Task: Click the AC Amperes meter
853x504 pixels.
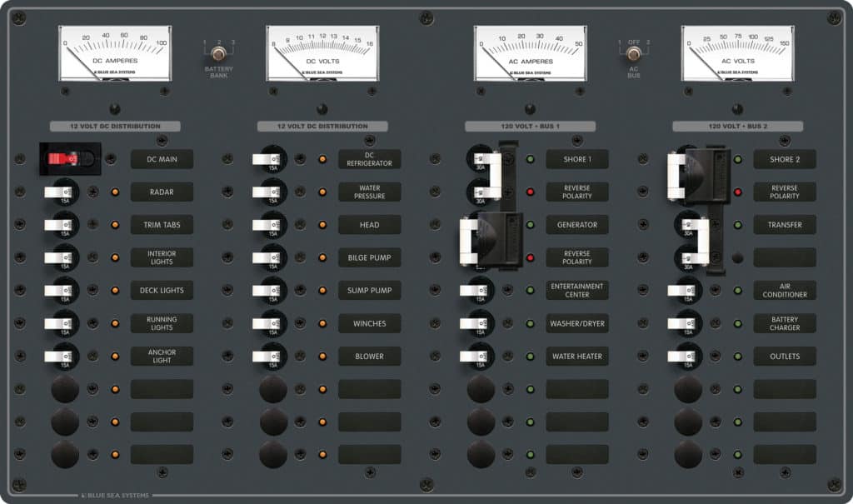Action: (529, 52)
